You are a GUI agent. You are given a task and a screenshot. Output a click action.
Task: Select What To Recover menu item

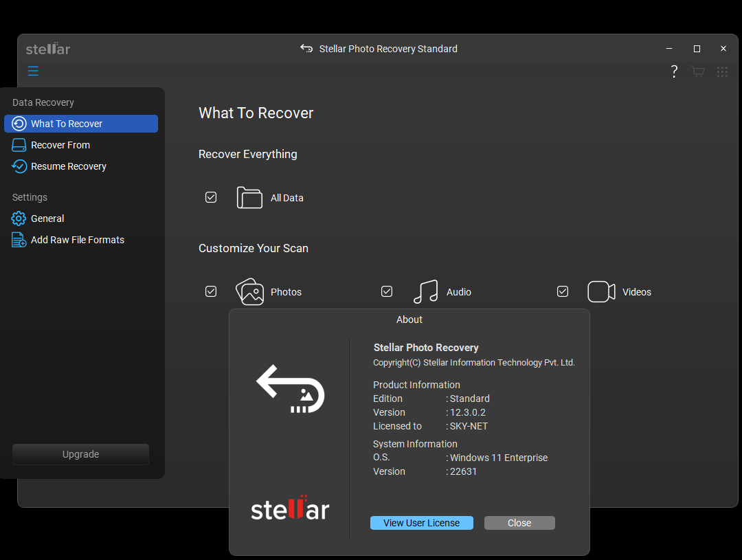[x=81, y=124]
